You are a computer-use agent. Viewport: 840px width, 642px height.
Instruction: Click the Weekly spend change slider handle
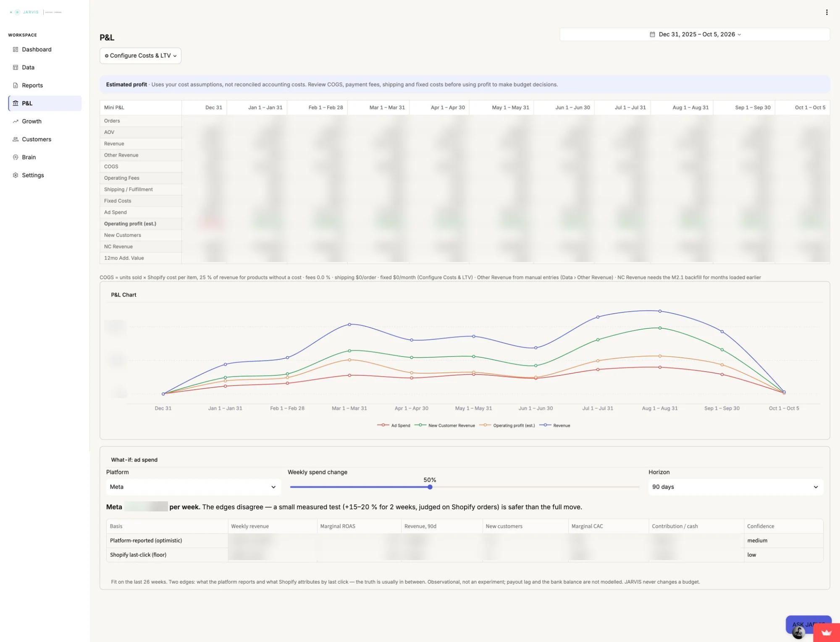430,487
